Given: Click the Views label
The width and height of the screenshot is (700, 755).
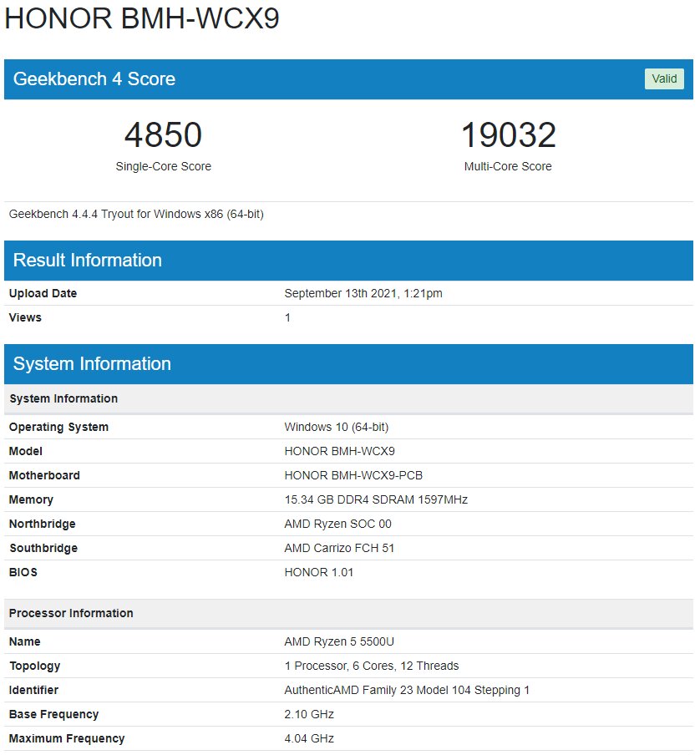Looking at the screenshot, I should pyautogui.click(x=25, y=318).
